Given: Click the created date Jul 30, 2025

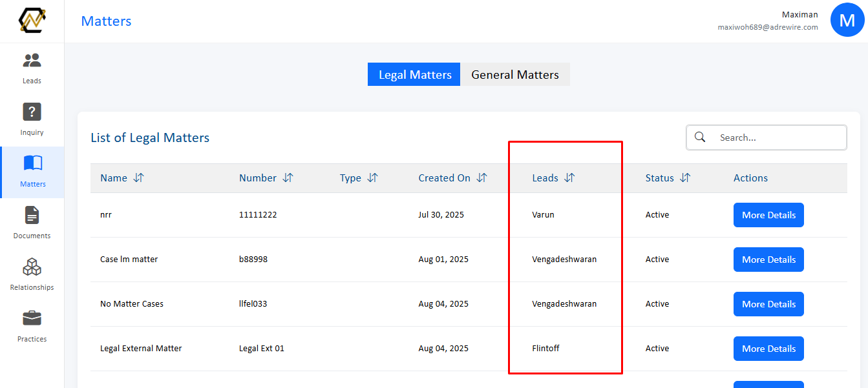Looking at the screenshot, I should (x=441, y=215).
